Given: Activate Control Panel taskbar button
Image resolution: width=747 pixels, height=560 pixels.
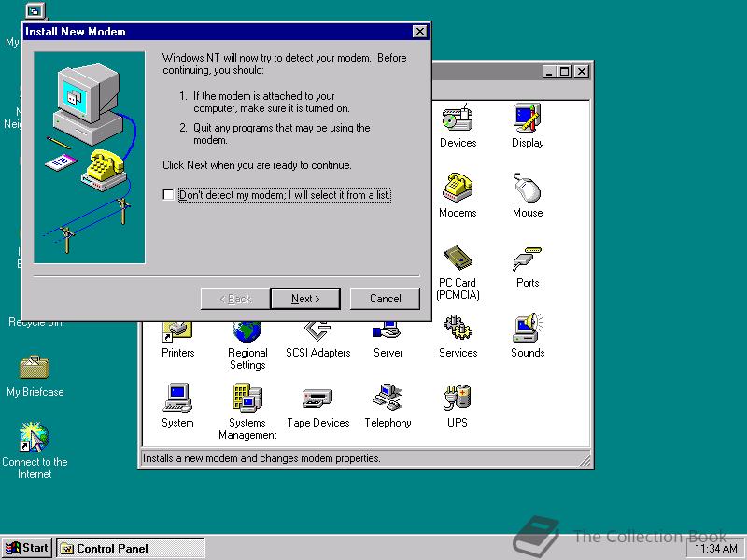Looking at the screenshot, I should click(x=131, y=549).
